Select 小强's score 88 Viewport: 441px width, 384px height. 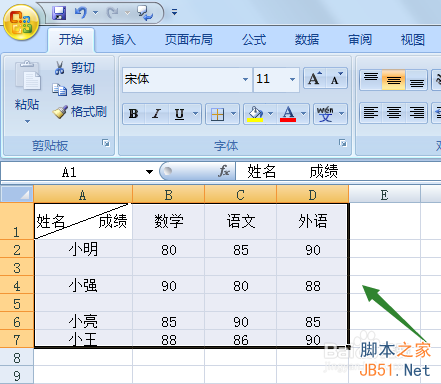313,285
